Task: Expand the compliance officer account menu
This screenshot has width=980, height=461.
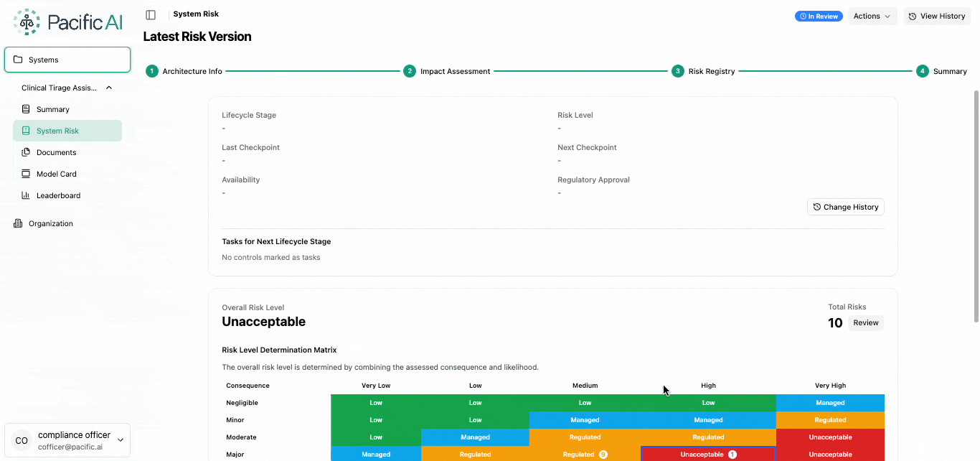Action: tap(120, 440)
